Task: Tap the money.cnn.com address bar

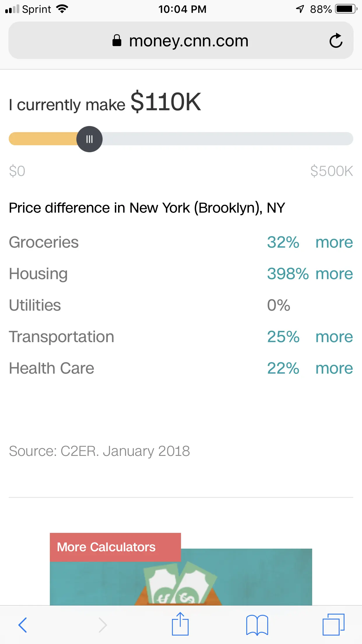Action: [188, 41]
